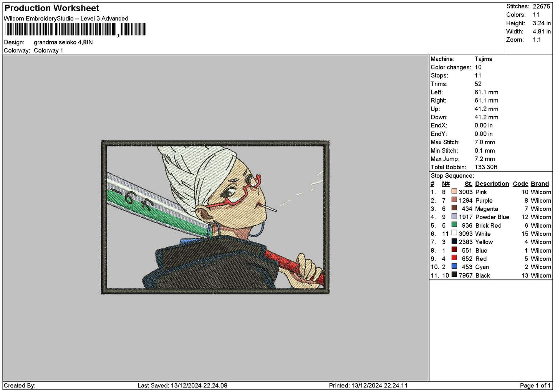Select the "Production Worksheet" title
This screenshot has height=392, width=555.
52,8
